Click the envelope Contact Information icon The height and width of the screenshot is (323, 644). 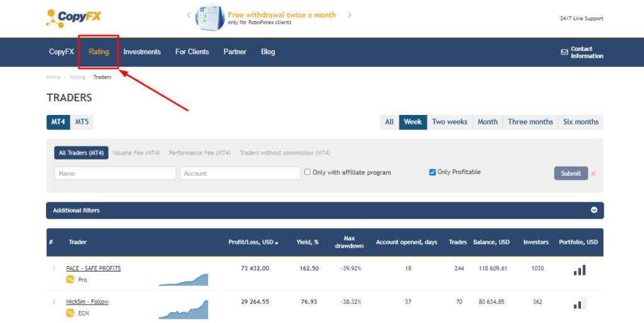tap(564, 52)
